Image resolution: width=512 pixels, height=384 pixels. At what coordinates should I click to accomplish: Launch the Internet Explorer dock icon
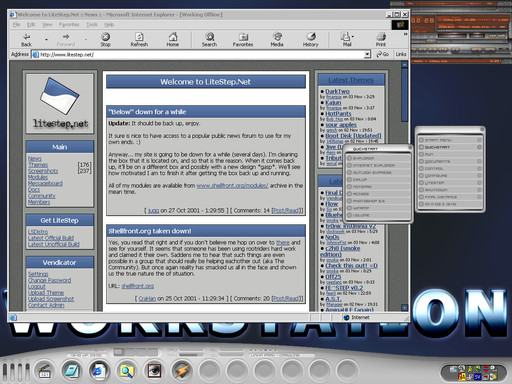(99, 370)
